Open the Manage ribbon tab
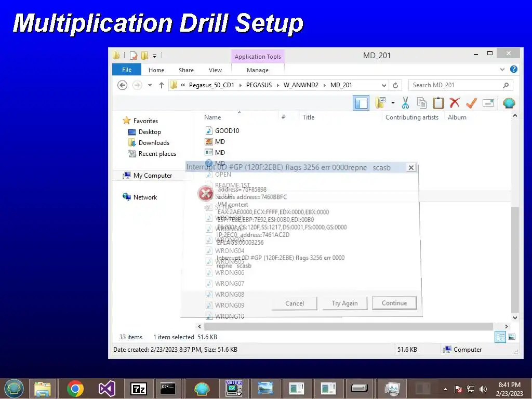532x399 pixels. (258, 70)
